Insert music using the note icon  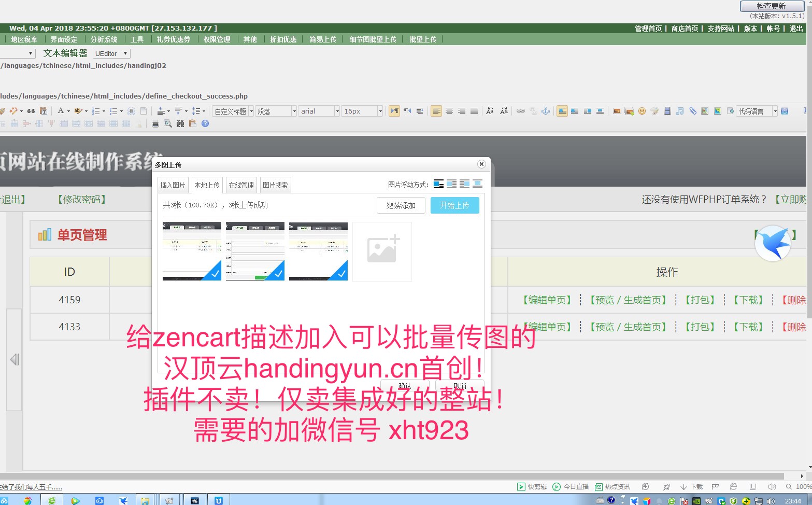click(680, 111)
